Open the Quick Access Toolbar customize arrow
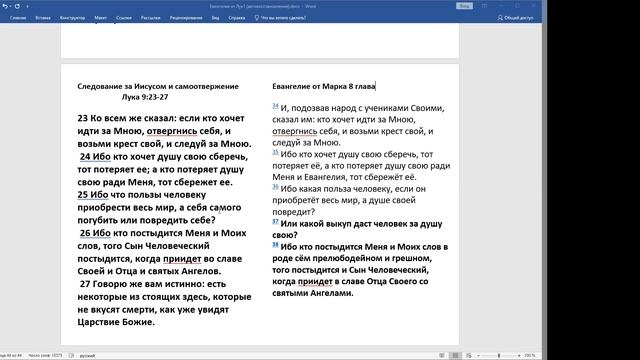This screenshot has width=640, height=360. pyautogui.click(x=27, y=7)
